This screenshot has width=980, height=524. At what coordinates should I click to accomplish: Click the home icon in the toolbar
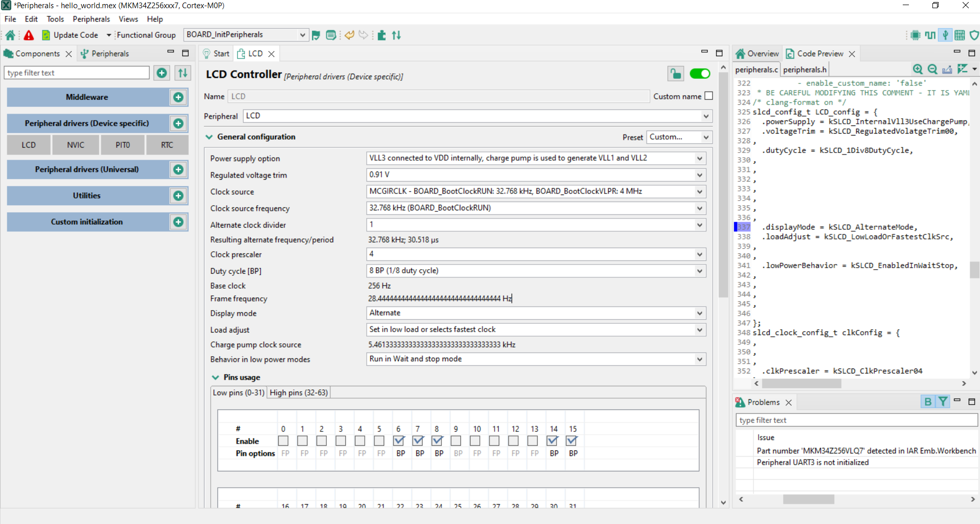[x=10, y=35]
